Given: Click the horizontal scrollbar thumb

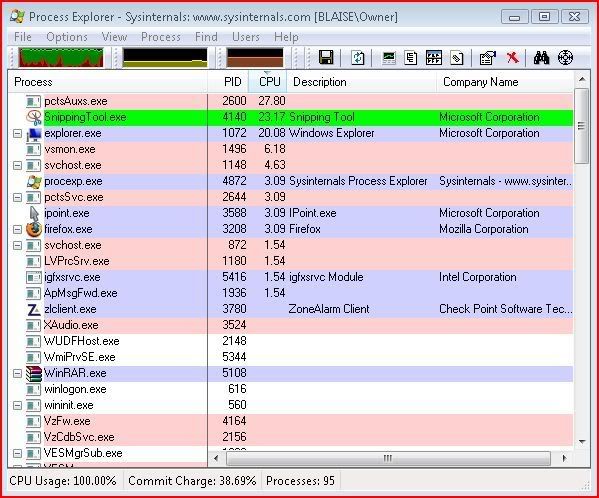Looking at the screenshot, I should pos(388,458).
